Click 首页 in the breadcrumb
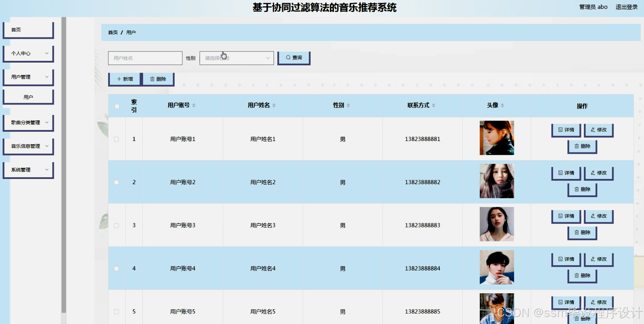Screen dimensions: 644x324 pyautogui.click(x=112, y=32)
